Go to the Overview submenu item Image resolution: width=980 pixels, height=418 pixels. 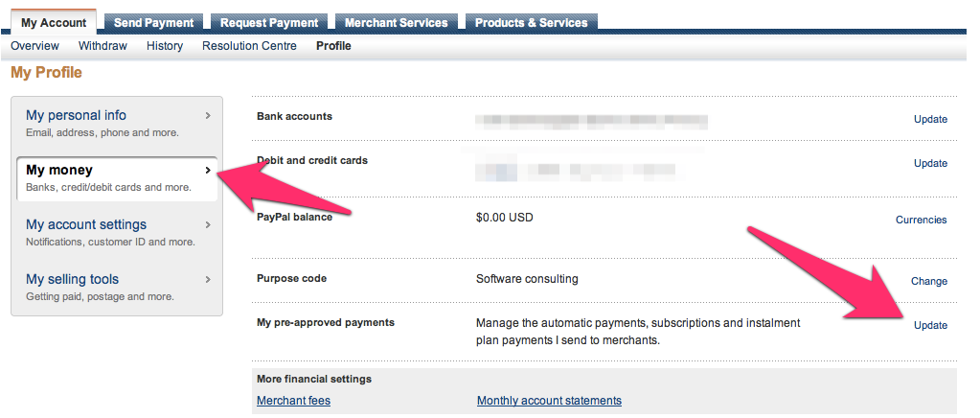[35, 46]
